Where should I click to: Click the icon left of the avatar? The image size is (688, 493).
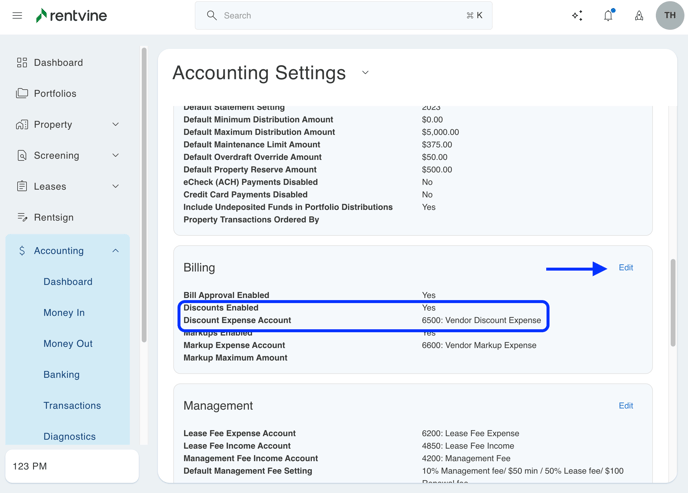639,16
